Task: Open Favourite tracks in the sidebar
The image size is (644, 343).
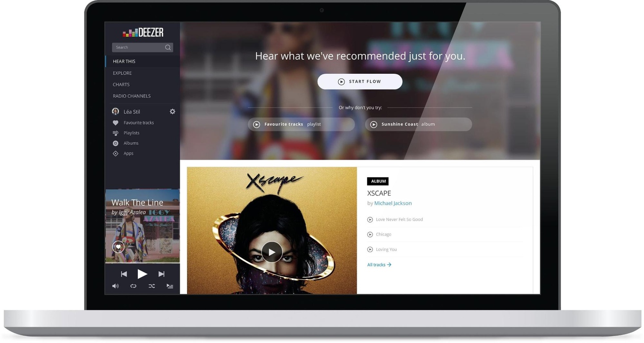Action: click(139, 123)
